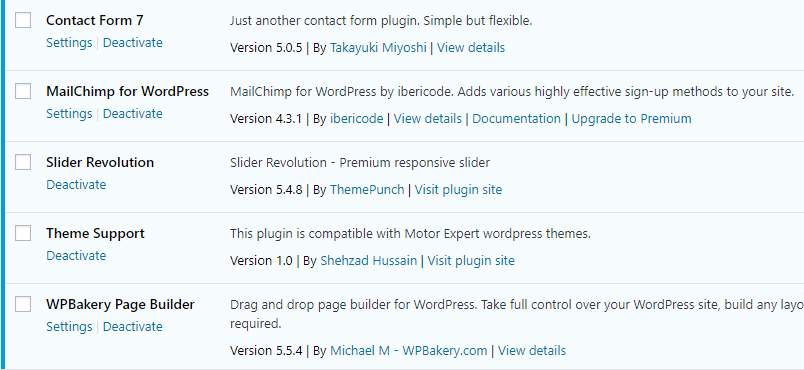View details for WPBakery Page Builder
This screenshot has width=804, height=370.
(x=532, y=351)
